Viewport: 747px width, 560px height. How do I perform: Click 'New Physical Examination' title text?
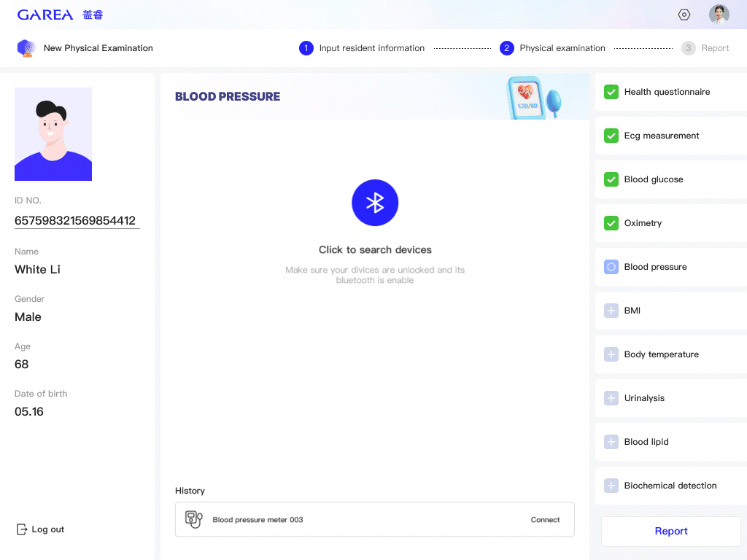tap(98, 48)
